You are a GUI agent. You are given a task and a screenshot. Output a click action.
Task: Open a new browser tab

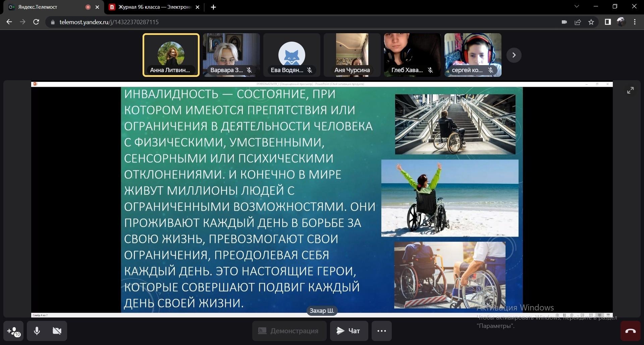click(213, 7)
